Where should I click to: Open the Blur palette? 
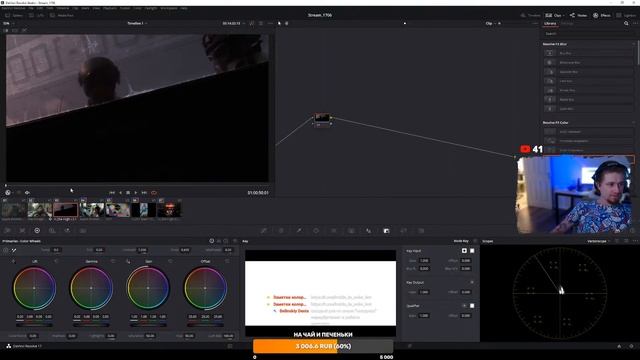point(369,231)
